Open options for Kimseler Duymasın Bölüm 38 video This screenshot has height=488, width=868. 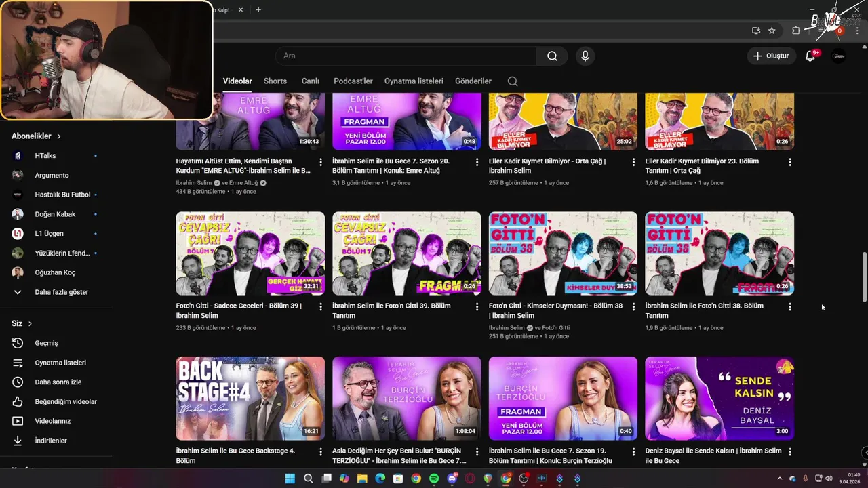click(634, 307)
